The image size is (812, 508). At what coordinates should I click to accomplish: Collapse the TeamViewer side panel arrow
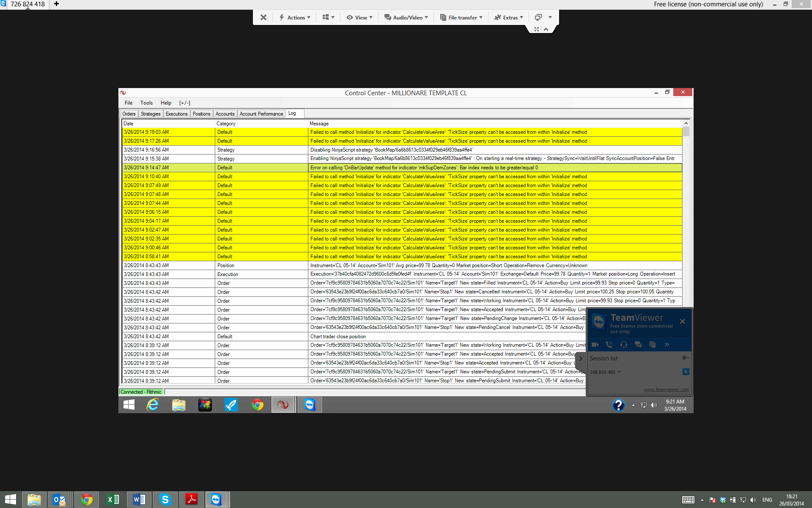[x=581, y=358]
